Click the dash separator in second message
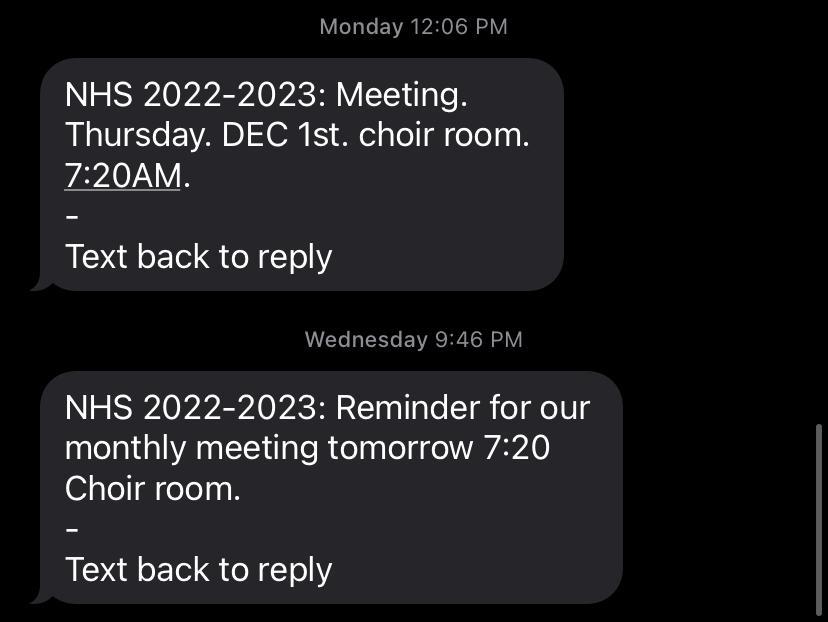This screenshot has width=828, height=622. coord(72,529)
